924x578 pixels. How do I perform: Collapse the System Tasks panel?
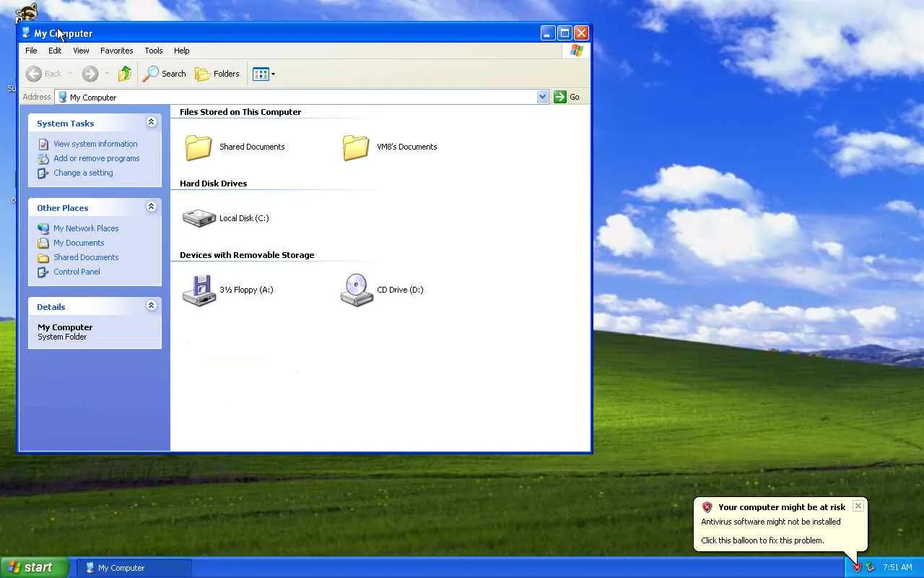click(151, 123)
